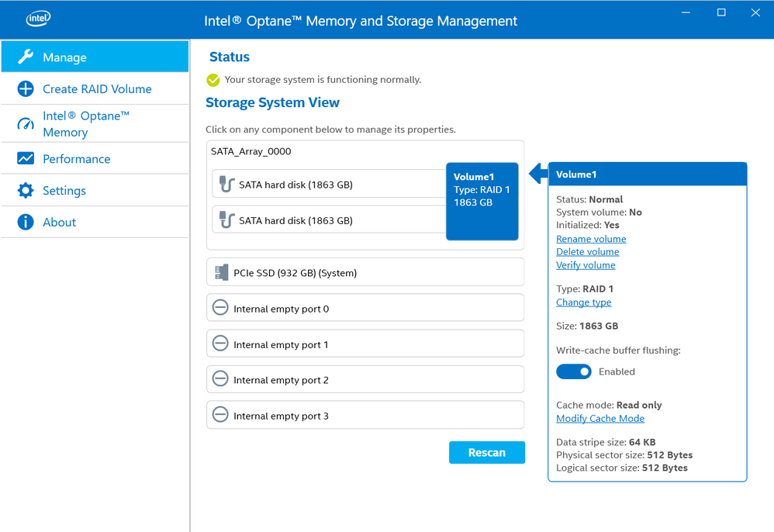Screen dimensions: 774x532
Task: Show the About page
Action: click(95, 222)
